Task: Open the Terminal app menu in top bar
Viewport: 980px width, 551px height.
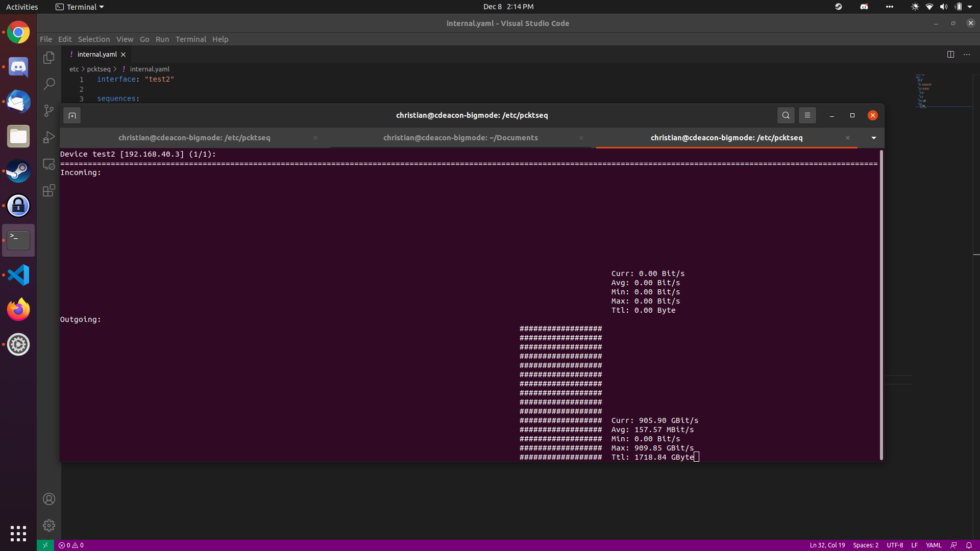Action: tap(80, 7)
